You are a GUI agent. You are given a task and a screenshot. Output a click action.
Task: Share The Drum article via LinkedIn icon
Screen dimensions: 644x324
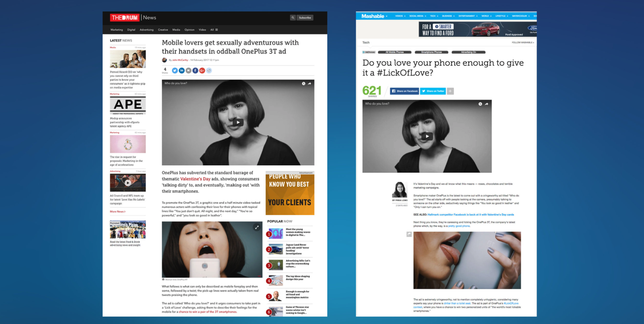pyautogui.click(x=181, y=70)
